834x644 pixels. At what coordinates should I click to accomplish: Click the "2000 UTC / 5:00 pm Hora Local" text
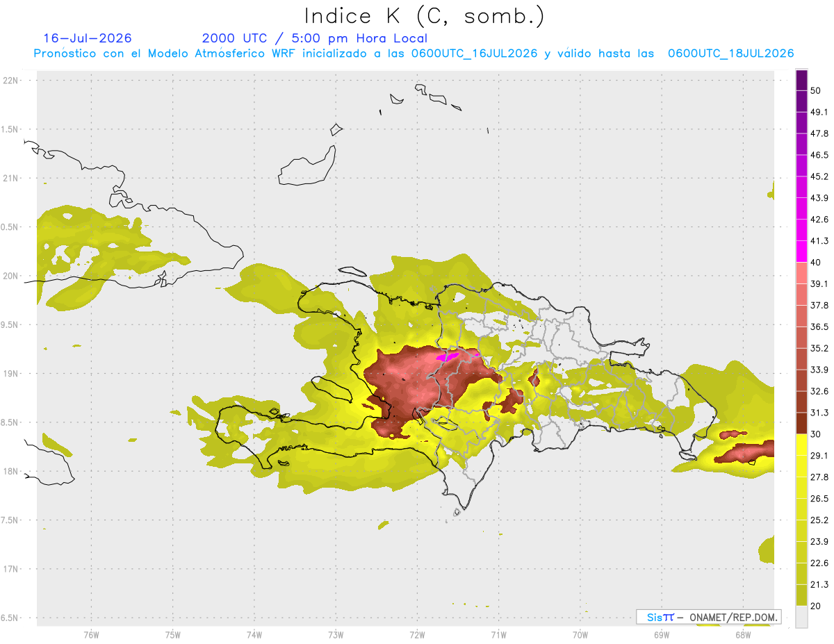pos(315,38)
